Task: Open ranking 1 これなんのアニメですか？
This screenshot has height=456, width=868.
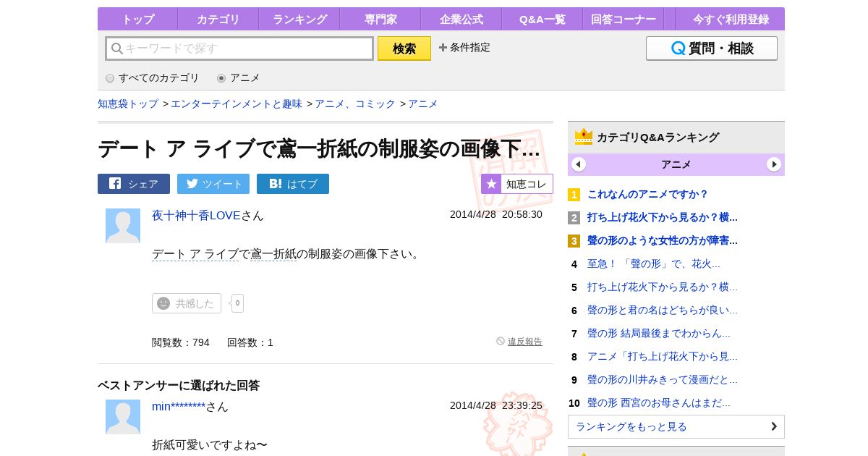Action: click(x=648, y=194)
